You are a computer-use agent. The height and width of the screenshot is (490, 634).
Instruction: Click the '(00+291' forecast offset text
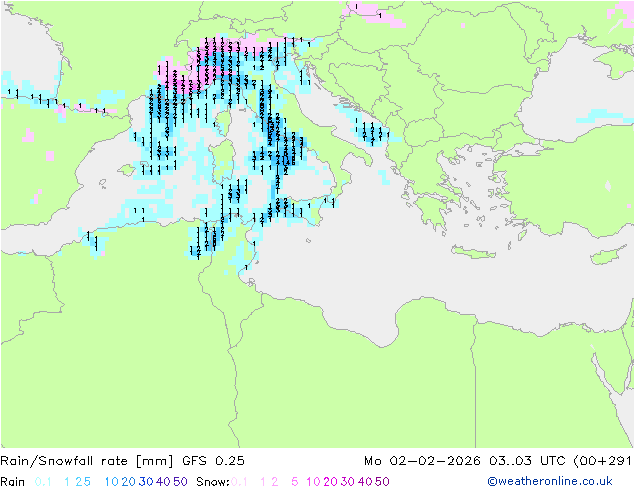[602, 461]
